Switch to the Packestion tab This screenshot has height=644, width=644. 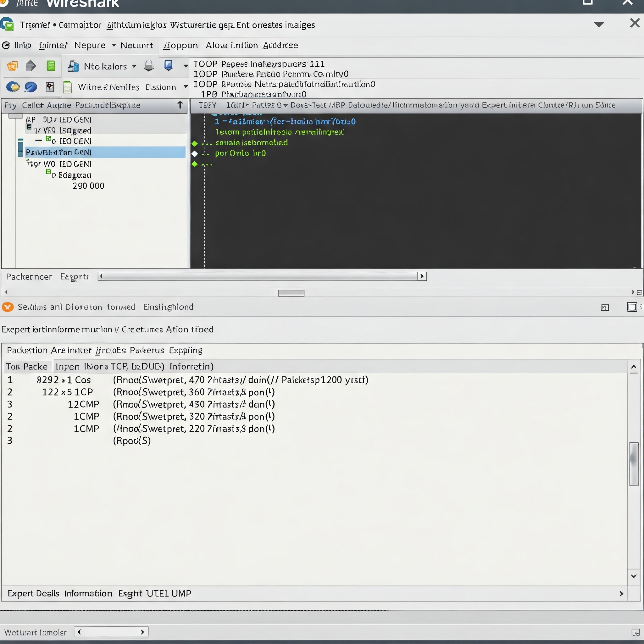(x=27, y=350)
